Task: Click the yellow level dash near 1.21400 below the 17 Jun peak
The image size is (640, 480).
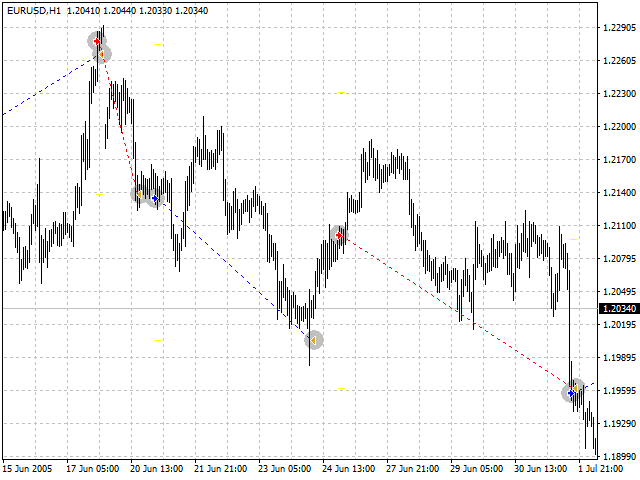Action: [x=100, y=195]
